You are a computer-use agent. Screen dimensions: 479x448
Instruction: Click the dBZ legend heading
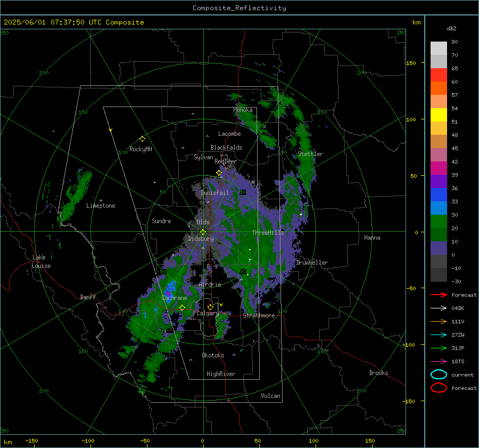pyautogui.click(x=451, y=29)
